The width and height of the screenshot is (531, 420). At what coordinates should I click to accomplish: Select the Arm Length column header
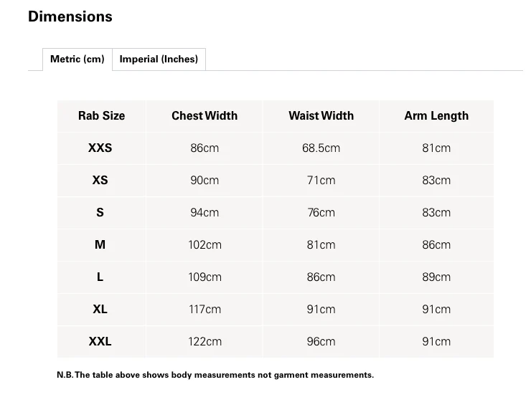[x=436, y=115]
